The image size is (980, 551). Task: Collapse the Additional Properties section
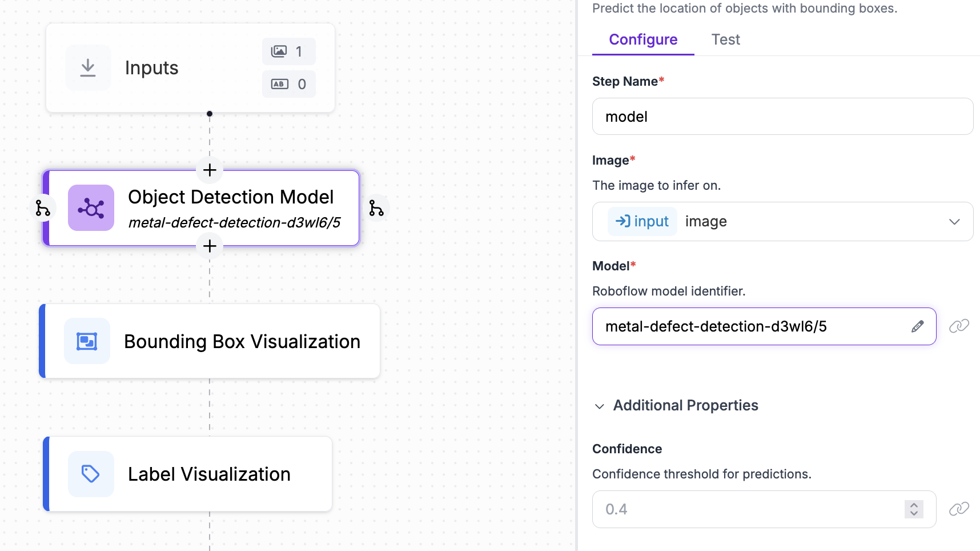click(x=599, y=406)
